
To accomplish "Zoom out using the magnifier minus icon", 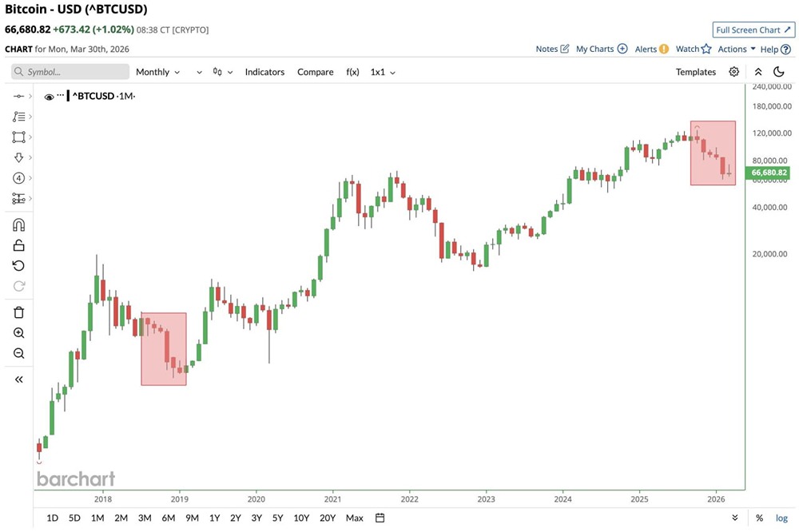I will pos(19,354).
